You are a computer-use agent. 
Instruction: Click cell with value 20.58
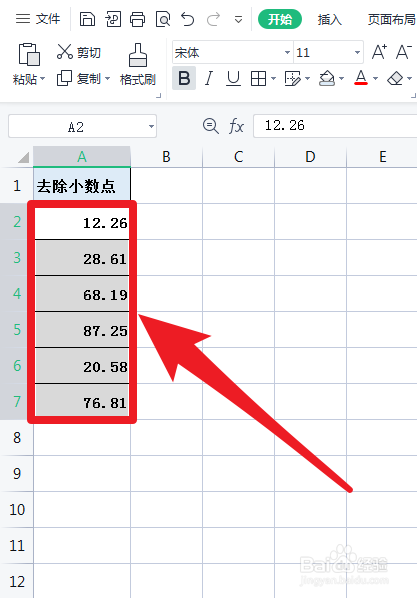(82, 366)
